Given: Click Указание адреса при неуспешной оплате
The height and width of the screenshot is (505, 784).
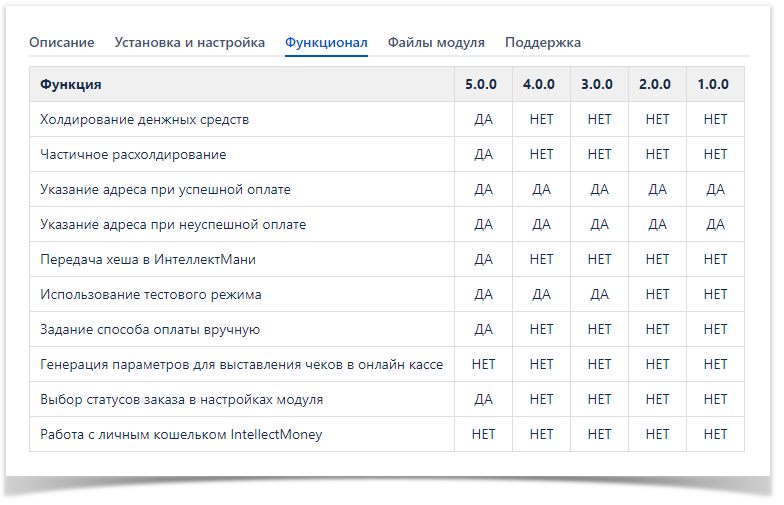Looking at the screenshot, I should point(172,225).
